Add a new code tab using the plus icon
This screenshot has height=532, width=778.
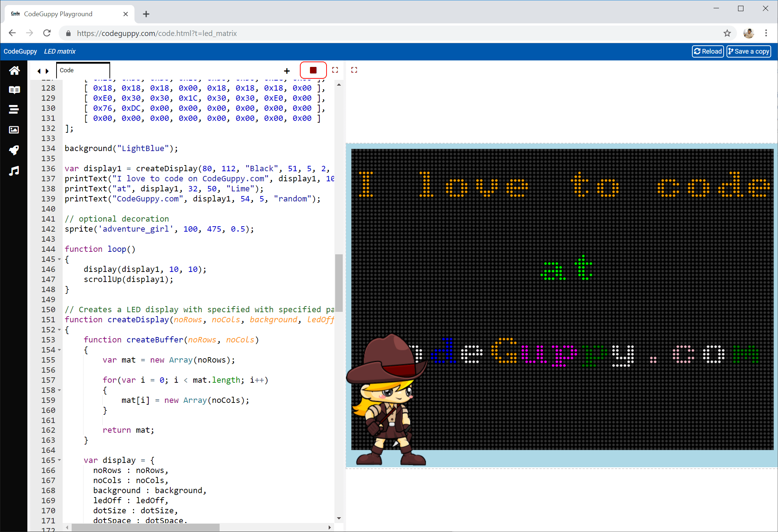coord(287,71)
